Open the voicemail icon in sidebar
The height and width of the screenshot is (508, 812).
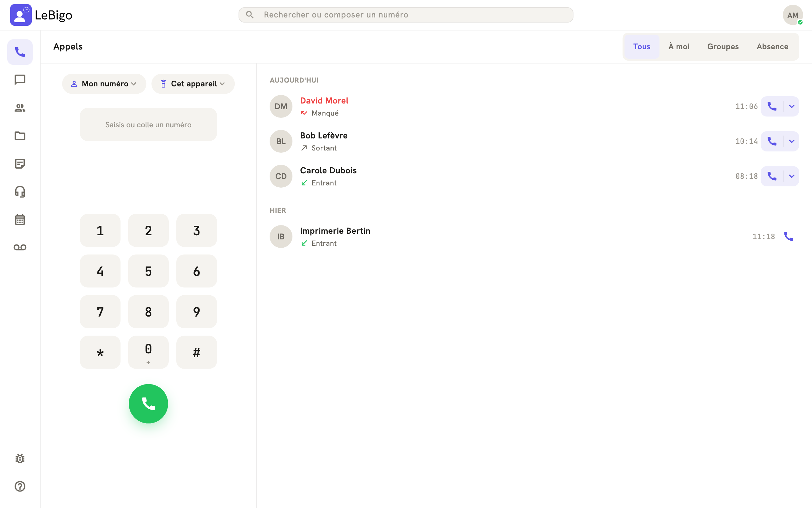[x=20, y=247]
